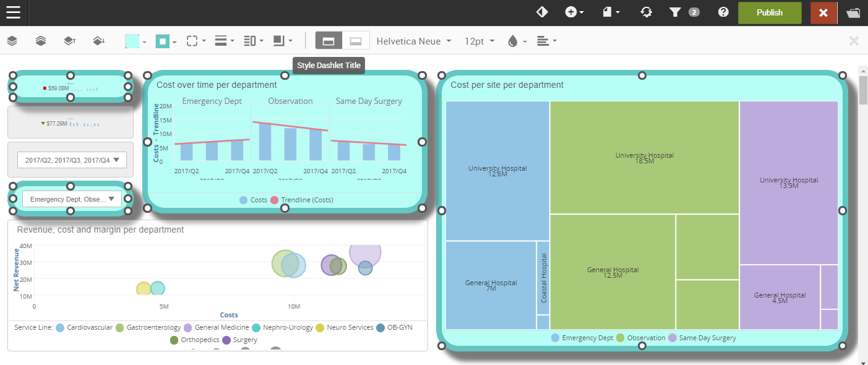
Task: Click the help question mark icon
Action: coord(723,12)
